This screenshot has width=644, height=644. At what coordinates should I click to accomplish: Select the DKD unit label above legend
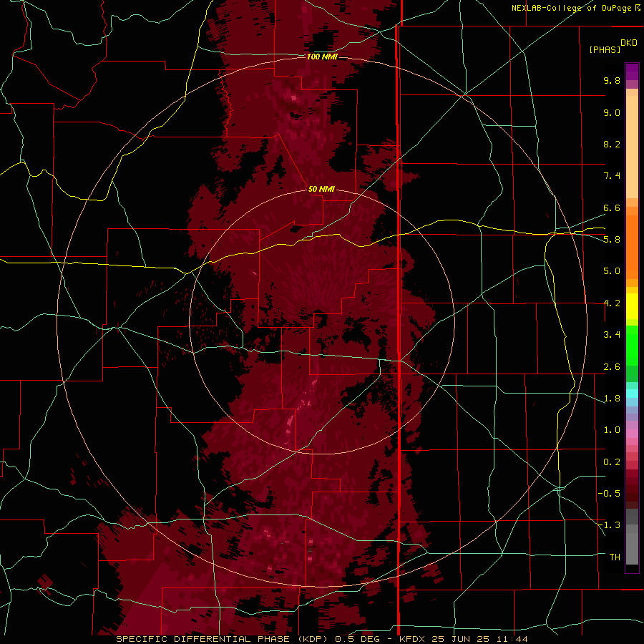pyautogui.click(x=629, y=43)
